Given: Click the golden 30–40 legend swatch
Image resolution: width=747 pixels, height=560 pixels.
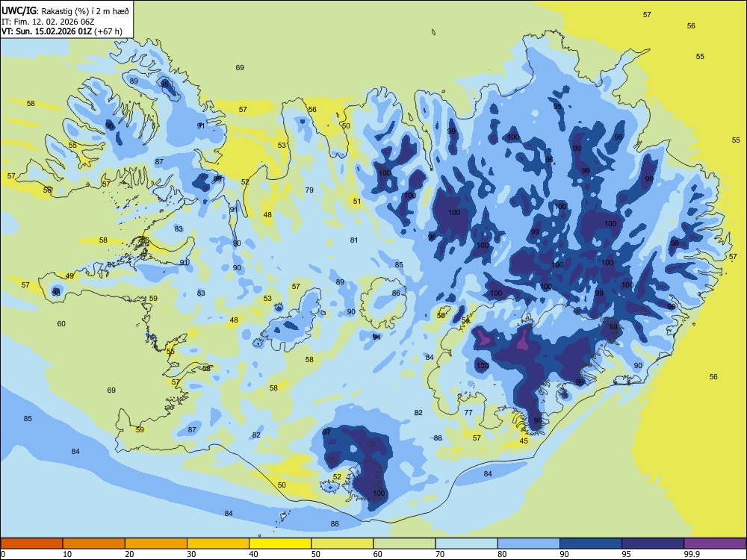Looking at the screenshot, I should click(x=218, y=544).
